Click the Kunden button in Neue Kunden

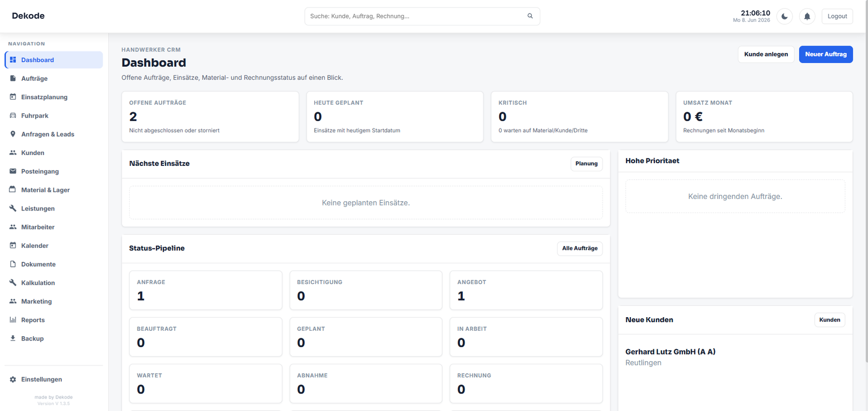tap(829, 320)
